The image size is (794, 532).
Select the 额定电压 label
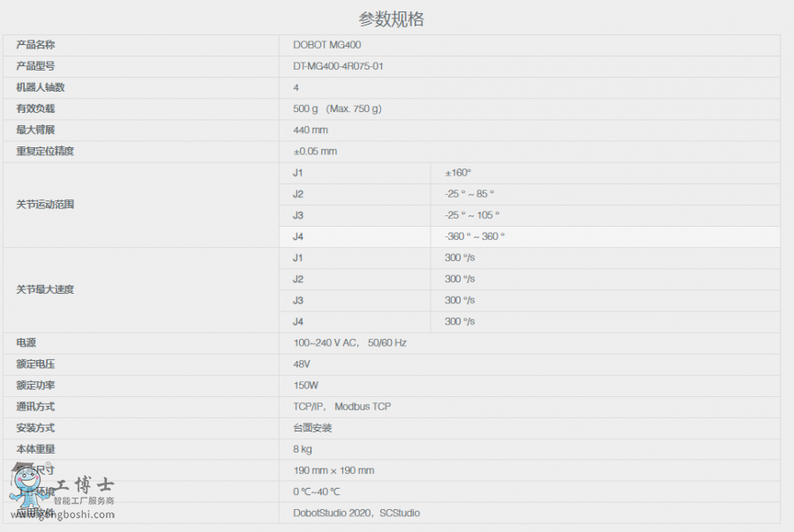pyautogui.click(x=35, y=364)
